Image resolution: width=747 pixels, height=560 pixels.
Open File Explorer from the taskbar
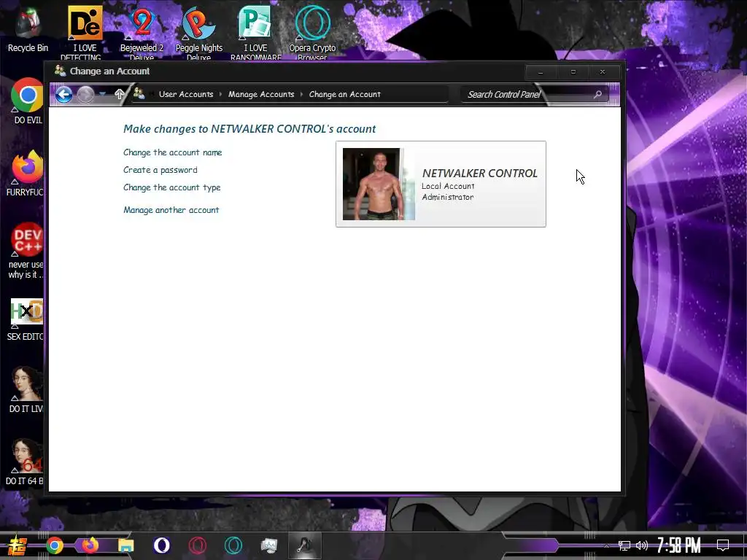(126, 545)
